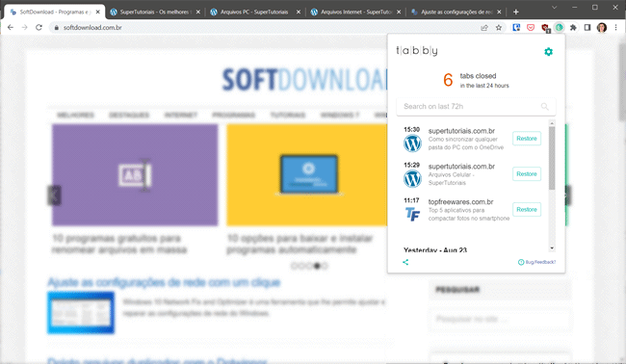Open the DESTAQUES menu item
The width and height of the screenshot is (626, 364).
click(x=129, y=115)
